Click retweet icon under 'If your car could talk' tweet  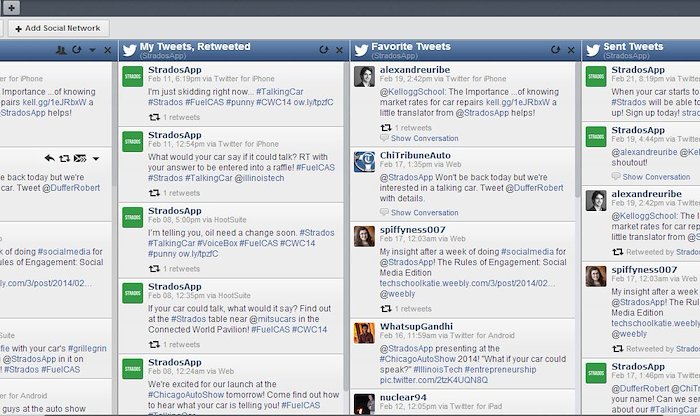(154, 345)
